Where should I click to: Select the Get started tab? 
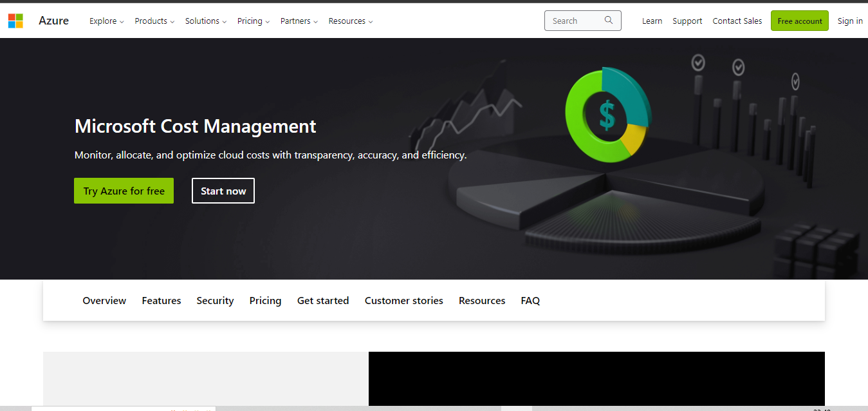tap(323, 300)
